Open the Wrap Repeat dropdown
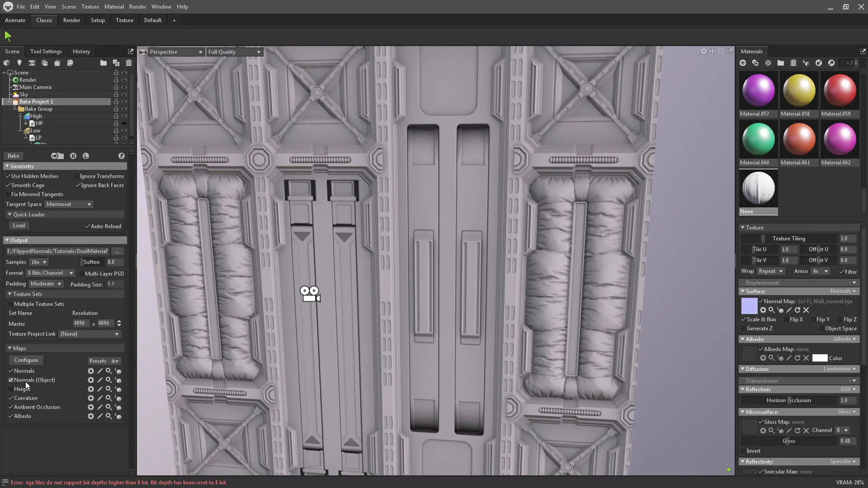 click(770, 271)
